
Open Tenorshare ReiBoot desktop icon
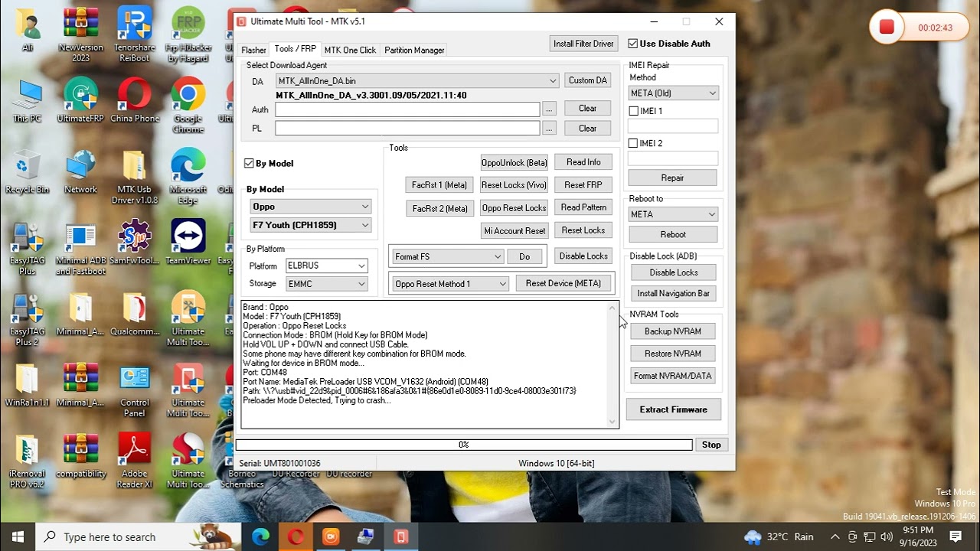(x=135, y=34)
